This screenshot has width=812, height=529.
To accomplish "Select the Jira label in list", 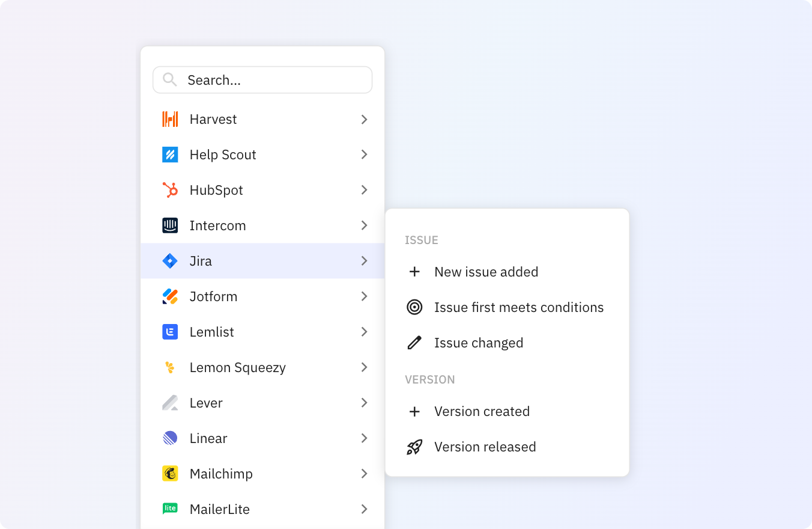I will 201,261.
